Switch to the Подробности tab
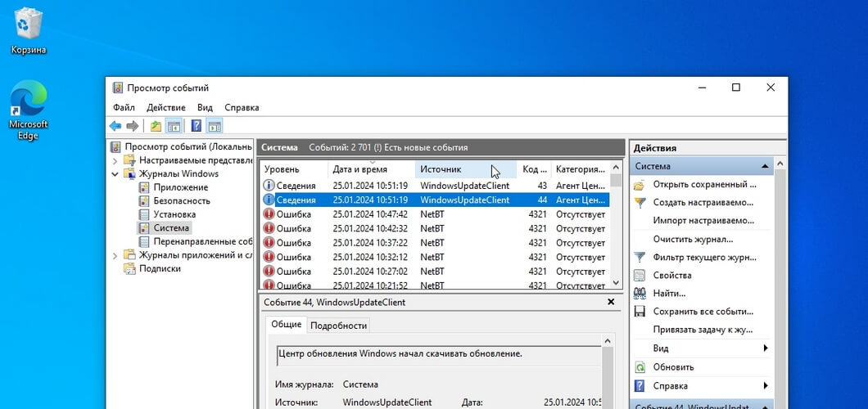Image resolution: width=868 pixels, height=409 pixels. click(x=338, y=325)
